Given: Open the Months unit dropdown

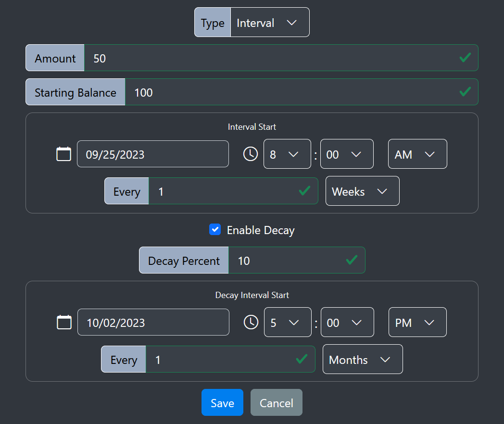Looking at the screenshot, I should coord(363,359).
